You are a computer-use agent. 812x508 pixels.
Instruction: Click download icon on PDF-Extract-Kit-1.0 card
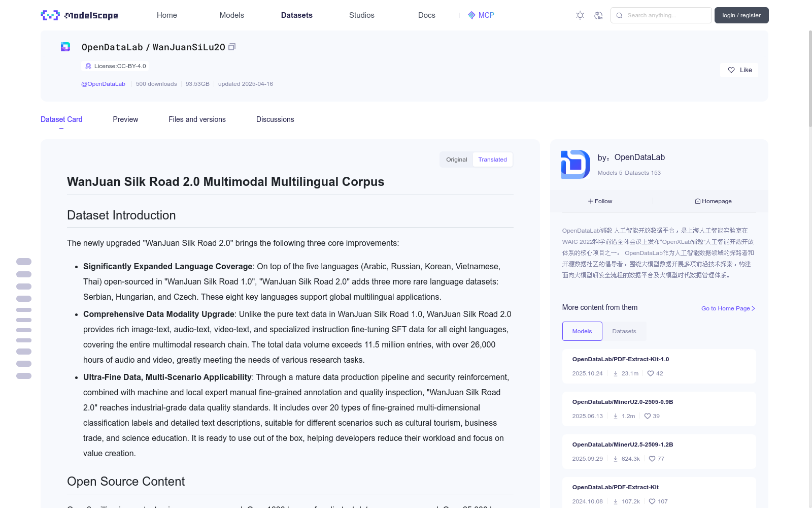tap(616, 373)
